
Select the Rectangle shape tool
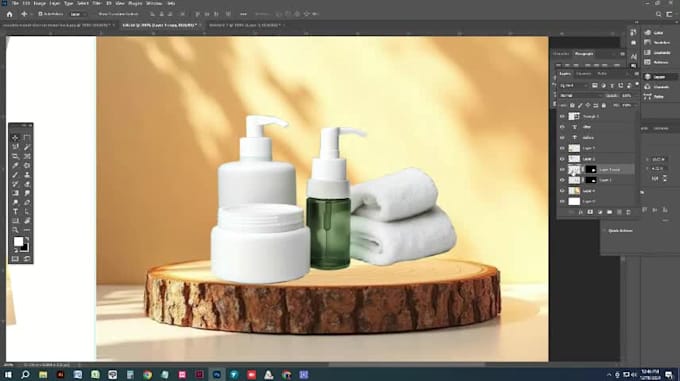[x=15, y=221]
